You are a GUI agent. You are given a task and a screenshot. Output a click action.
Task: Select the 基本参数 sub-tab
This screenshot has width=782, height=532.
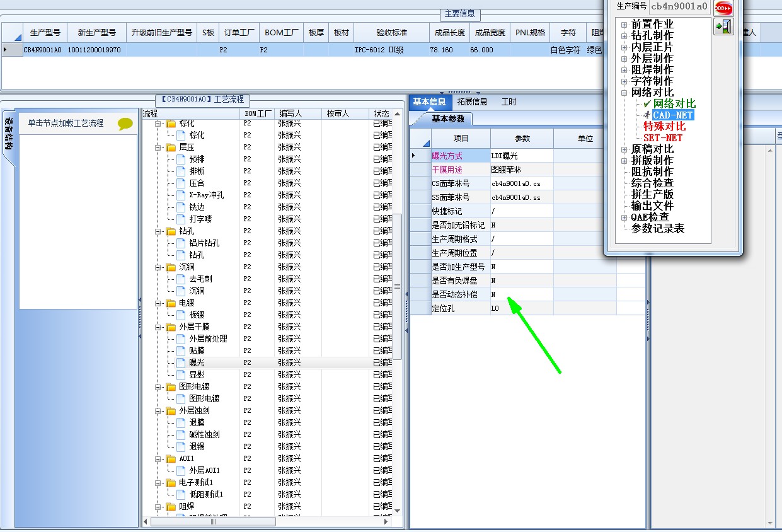pos(449,119)
